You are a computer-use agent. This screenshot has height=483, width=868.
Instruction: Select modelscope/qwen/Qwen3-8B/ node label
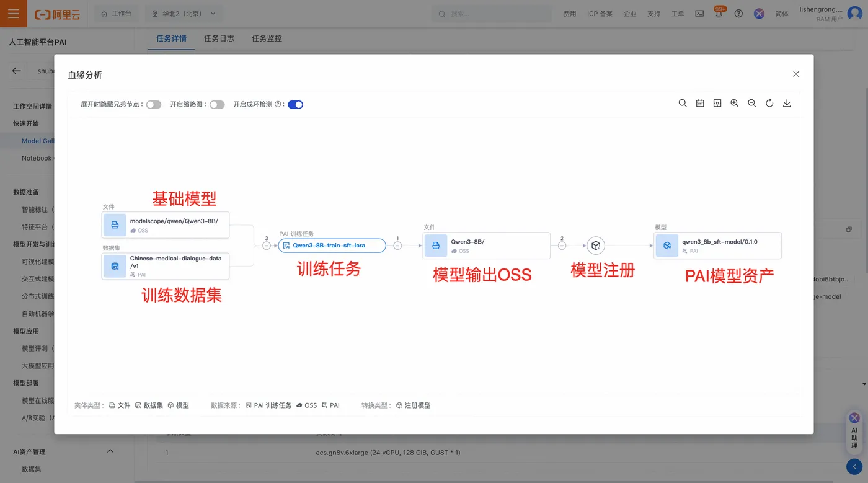tap(174, 221)
